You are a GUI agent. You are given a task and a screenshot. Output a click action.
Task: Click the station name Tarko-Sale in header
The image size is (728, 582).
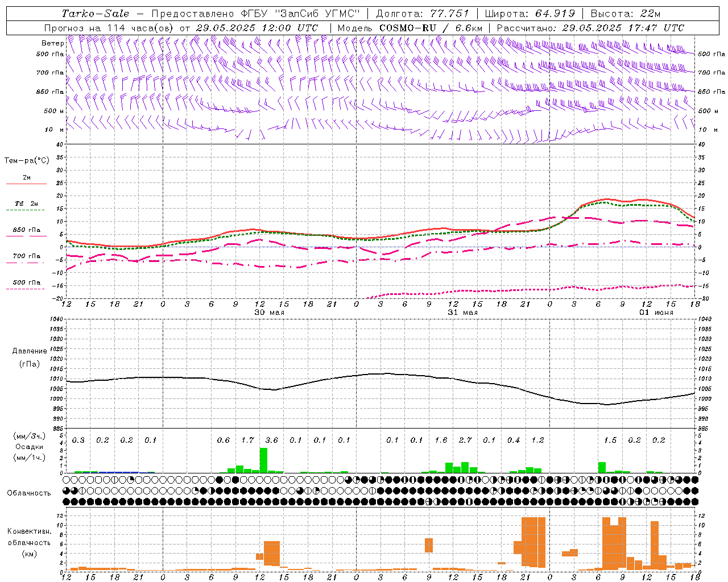95,14
